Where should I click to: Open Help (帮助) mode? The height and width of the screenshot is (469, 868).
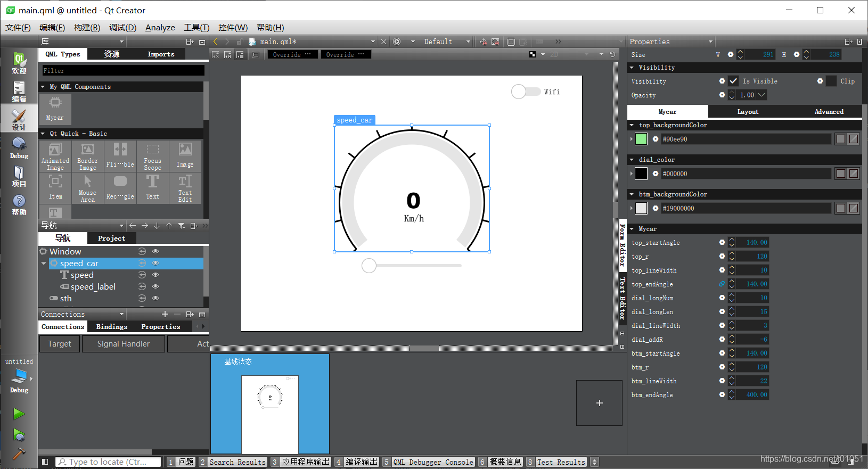[19, 204]
